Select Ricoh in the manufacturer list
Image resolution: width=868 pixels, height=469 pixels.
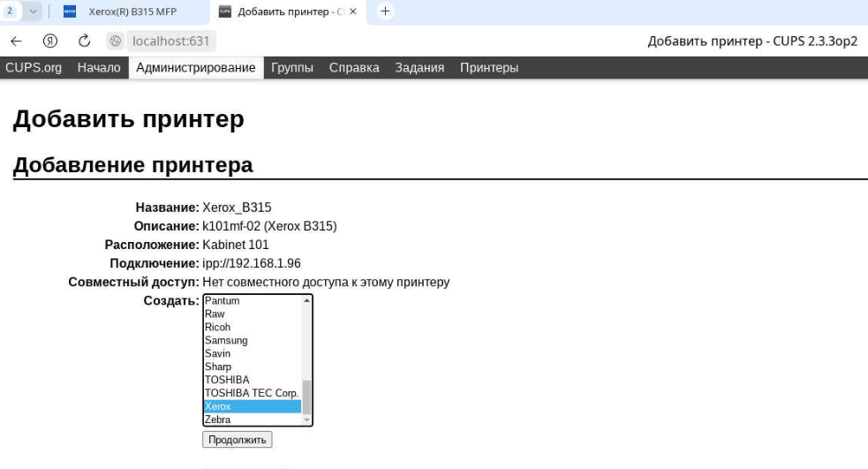[x=253, y=328]
